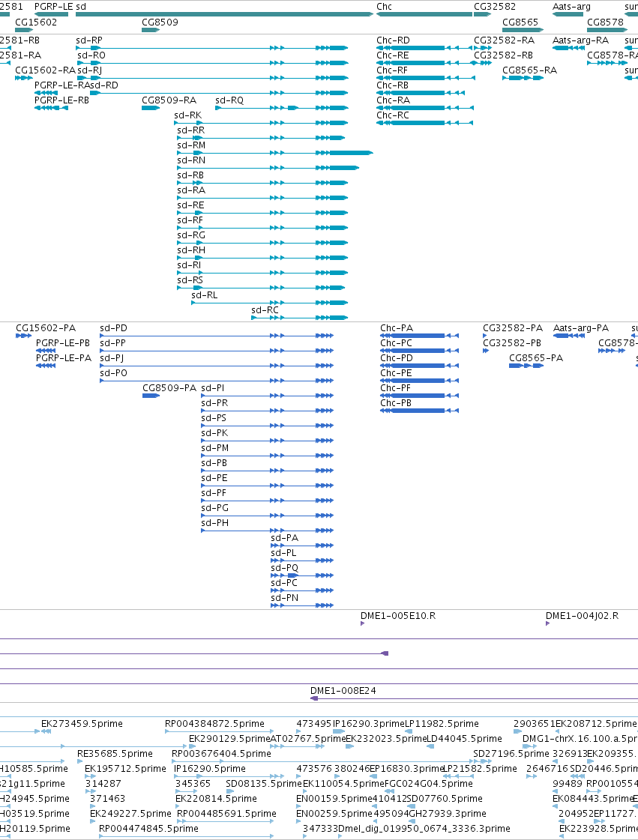Select transcript sd-RM
This screenshot has height=840, width=638.
(275, 153)
